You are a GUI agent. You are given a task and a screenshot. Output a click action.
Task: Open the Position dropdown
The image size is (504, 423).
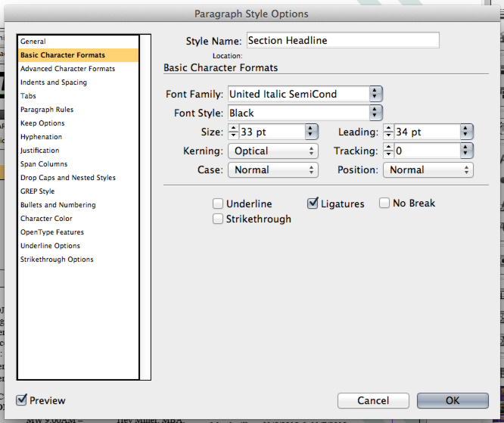point(428,170)
